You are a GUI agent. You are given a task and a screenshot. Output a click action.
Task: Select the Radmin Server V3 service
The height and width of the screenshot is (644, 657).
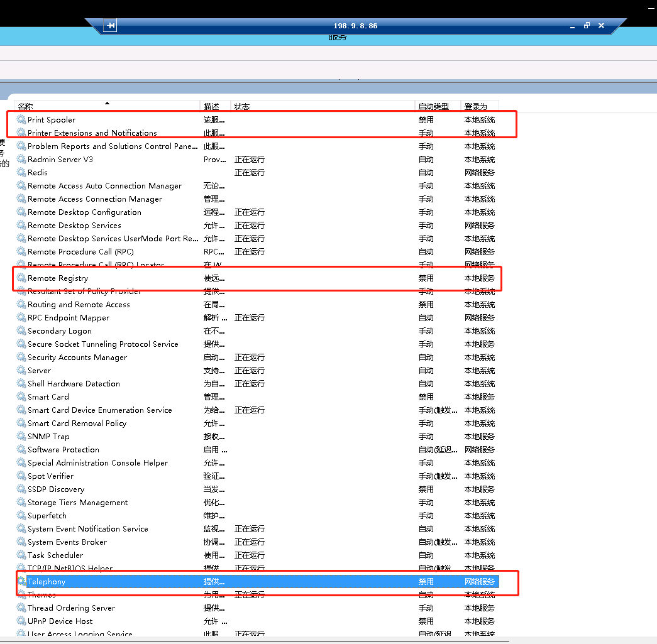pyautogui.click(x=60, y=160)
